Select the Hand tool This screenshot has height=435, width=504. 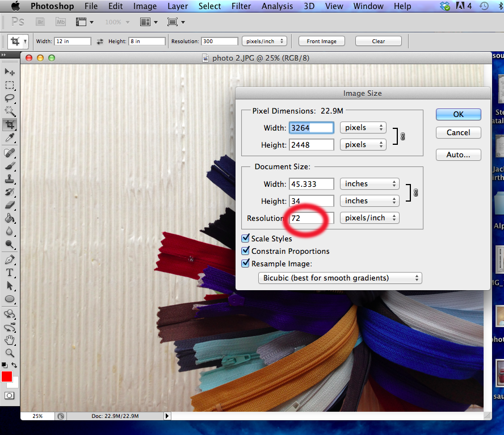(x=10, y=340)
